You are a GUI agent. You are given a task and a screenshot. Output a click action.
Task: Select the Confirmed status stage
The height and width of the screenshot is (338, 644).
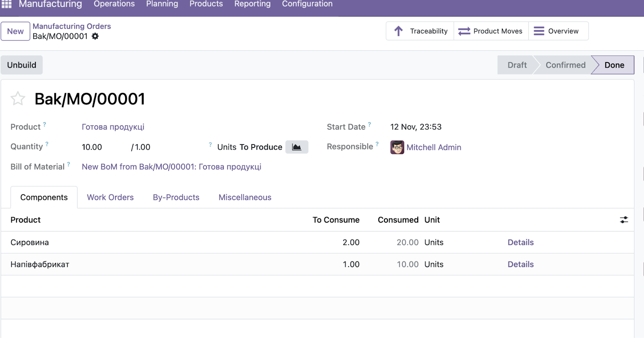point(565,65)
